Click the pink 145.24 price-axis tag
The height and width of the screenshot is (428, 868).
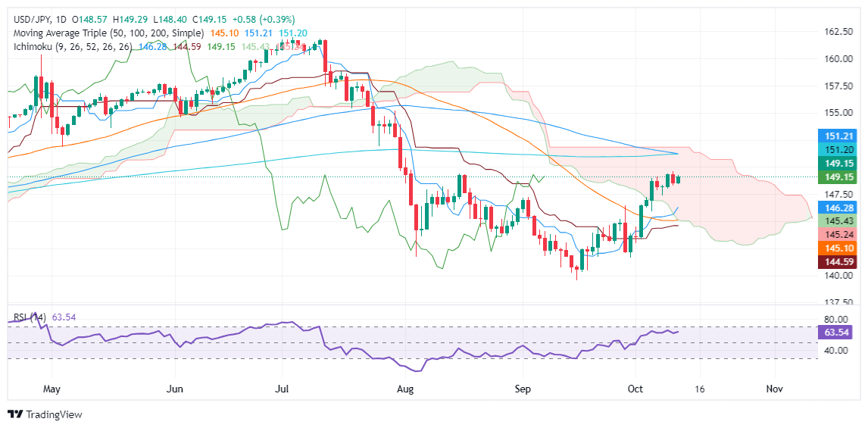click(838, 233)
